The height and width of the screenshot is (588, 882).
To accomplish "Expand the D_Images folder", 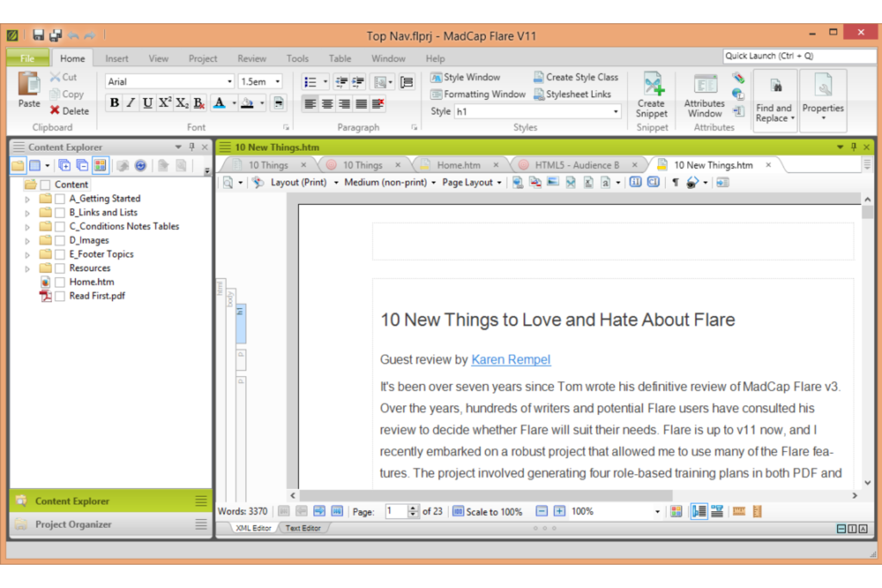I will click(x=26, y=240).
